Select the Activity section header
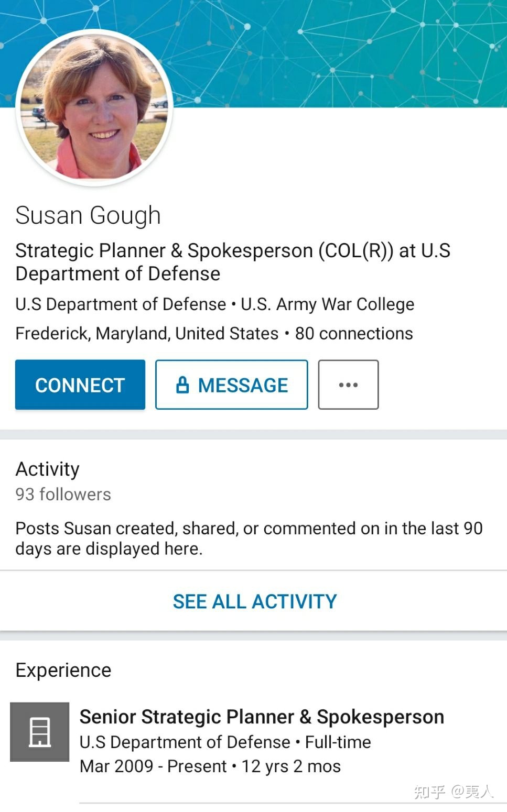The width and height of the screenshot is (507, 812). point(48,469)
